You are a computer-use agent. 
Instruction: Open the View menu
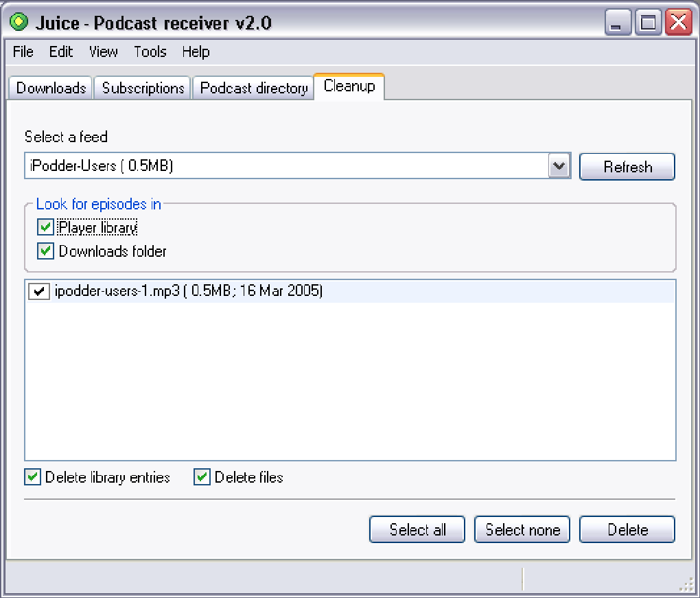tap(104, 52)
